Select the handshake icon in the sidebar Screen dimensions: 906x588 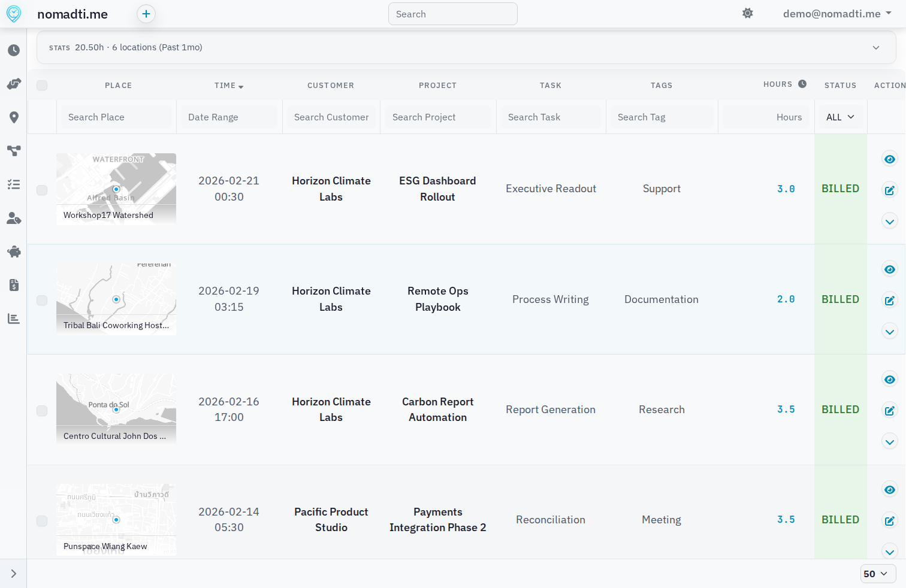tap(13, 84)
